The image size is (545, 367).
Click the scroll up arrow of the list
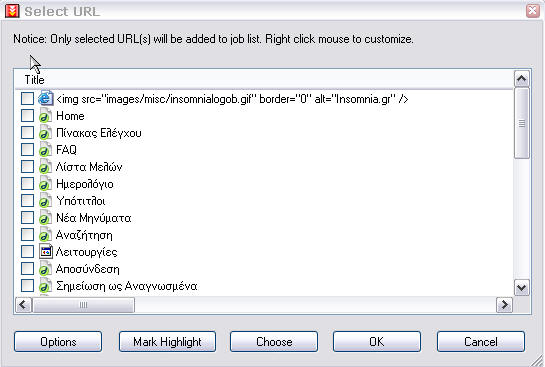tap(522, 79)
